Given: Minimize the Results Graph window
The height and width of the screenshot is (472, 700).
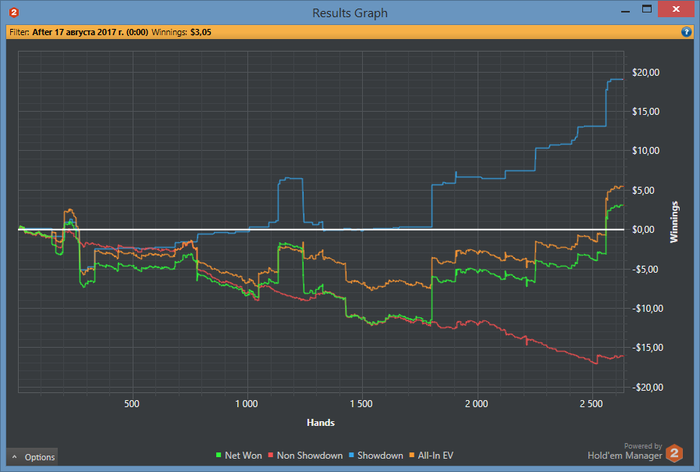Looking at the screenshot, I should (625, 10).
